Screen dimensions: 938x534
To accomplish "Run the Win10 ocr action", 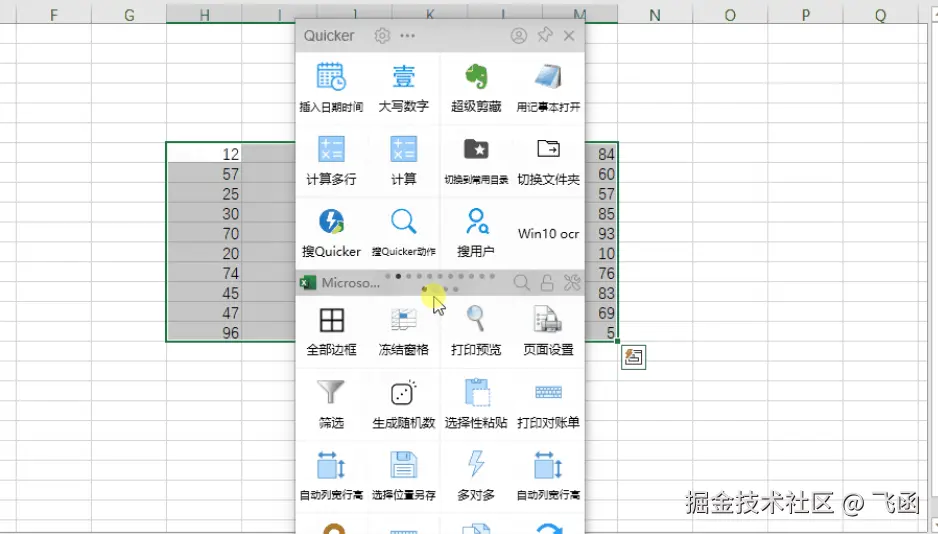I will click(x=549, y=233).
